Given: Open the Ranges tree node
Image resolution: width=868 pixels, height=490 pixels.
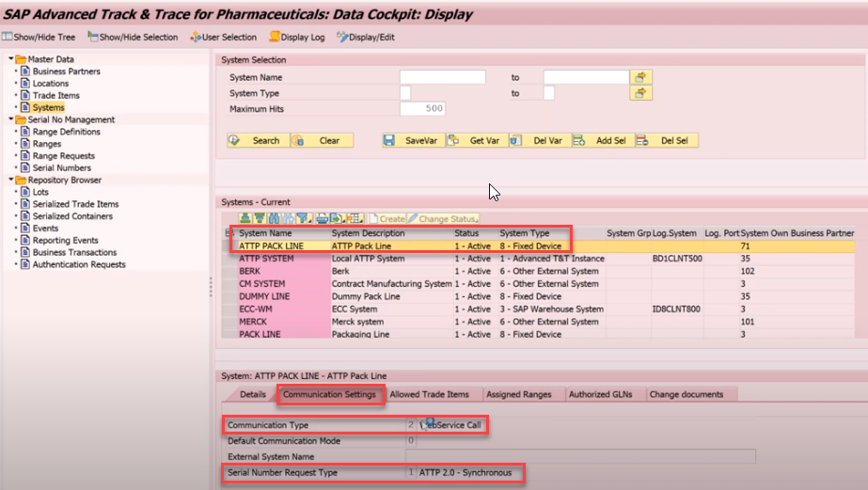Looking at the screenshot, I should coord(46,143).
